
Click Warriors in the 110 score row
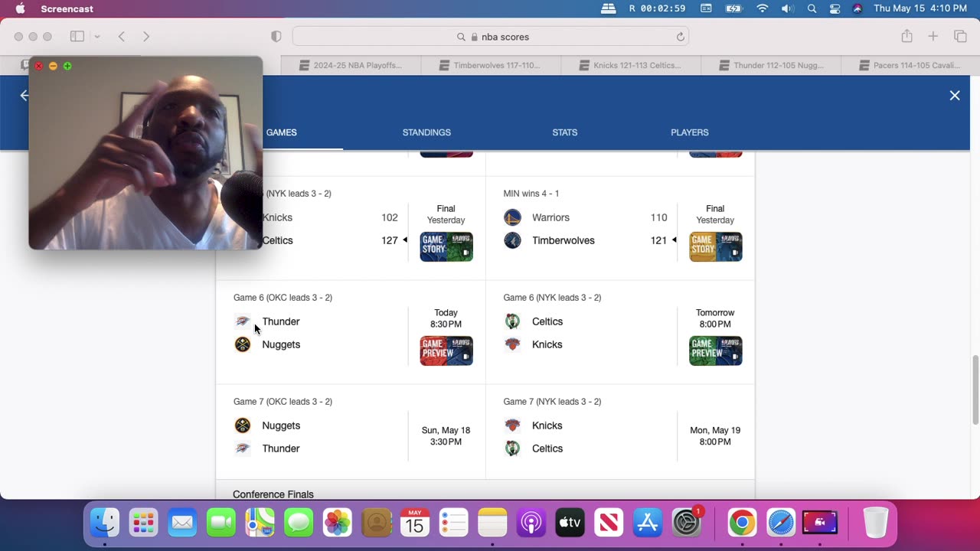[550, 217]
